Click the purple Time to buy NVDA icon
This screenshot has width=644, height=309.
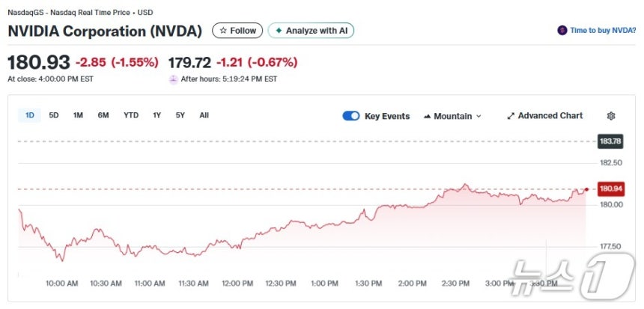click(x=562, y=31)
